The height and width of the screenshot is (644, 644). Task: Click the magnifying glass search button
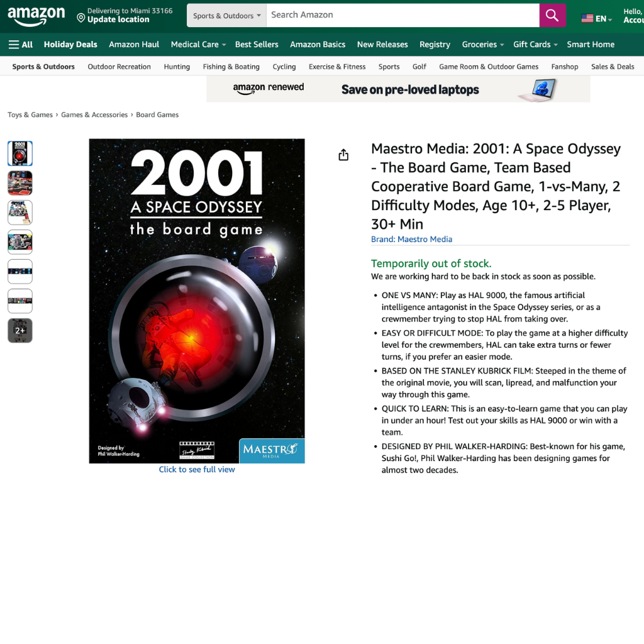552,16
